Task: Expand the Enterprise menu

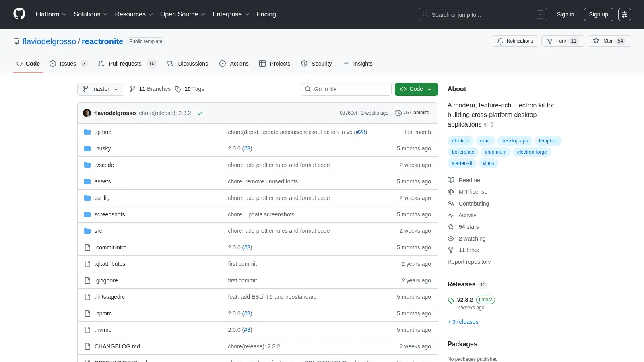Action: point(231,14)
